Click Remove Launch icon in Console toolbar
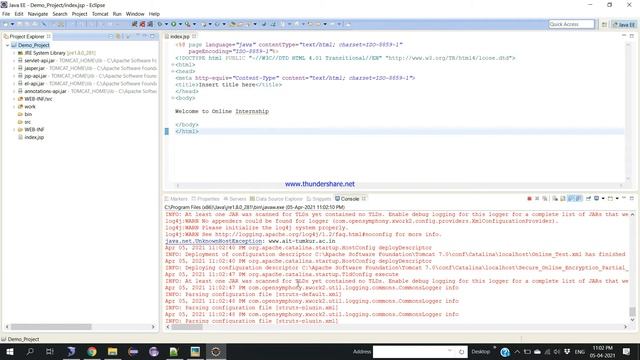This screenshot has height=360, width=640. click(x=537, y=198)
